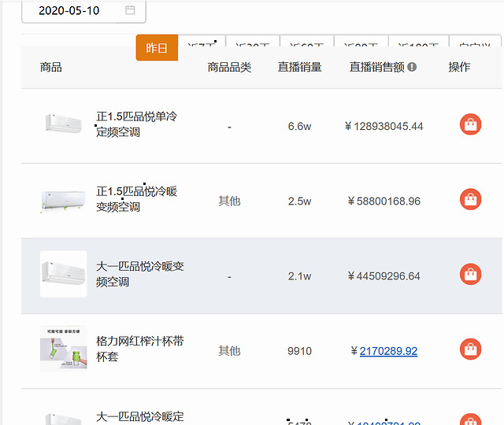This screenshot has height=425, width=504.
Task: Click shopping bag icon for 正1.5匹品悦单冷定频空调
Action: [470, 125]
